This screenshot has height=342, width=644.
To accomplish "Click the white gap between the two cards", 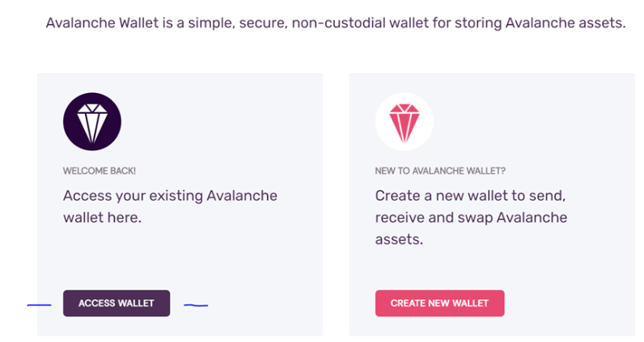I will 336,205.
